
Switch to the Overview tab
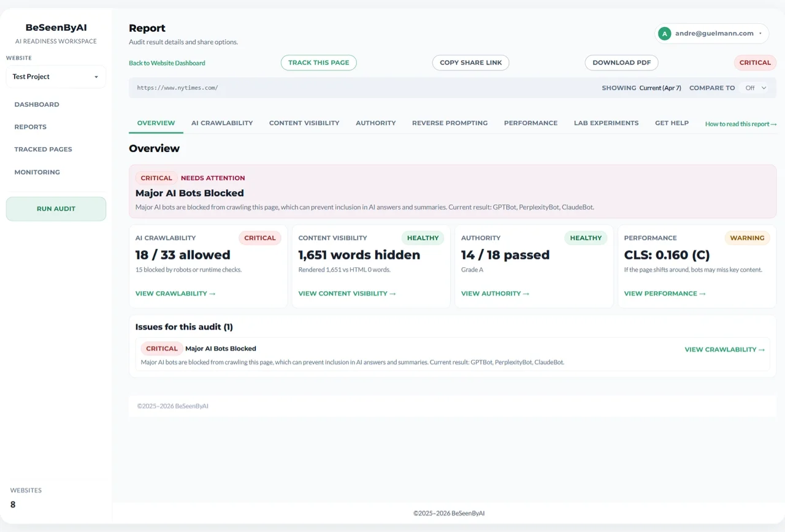156,123
